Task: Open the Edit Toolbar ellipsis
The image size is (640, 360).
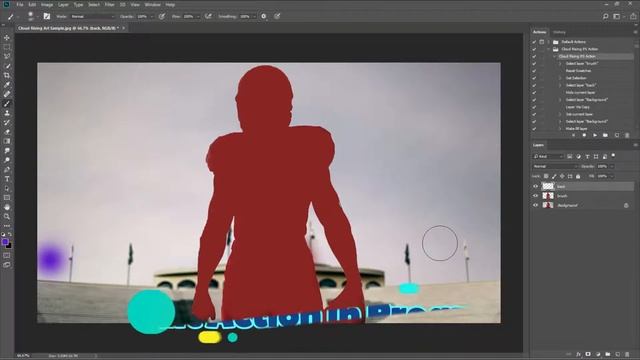Action: click(x=7, y=225)
